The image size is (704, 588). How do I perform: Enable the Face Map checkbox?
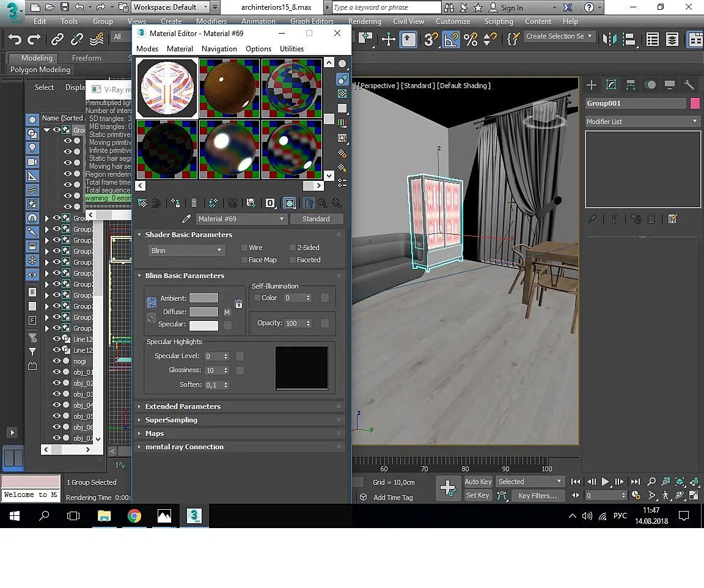[x=244, y=260]
